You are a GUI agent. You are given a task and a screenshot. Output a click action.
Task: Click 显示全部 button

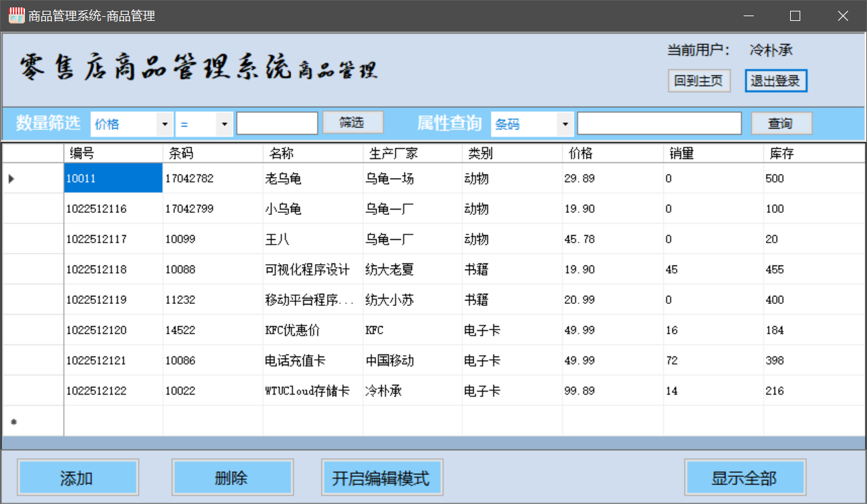click(x=745, y=478)
